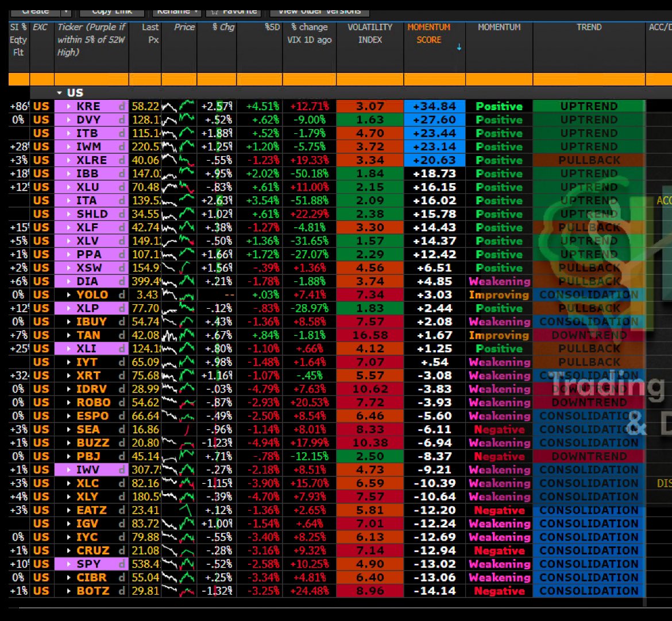Click the PULLBACK trend cell for XLRE
Image resolution: width=672 pixels, height=621 pixels.
click(x=589, y=160)
